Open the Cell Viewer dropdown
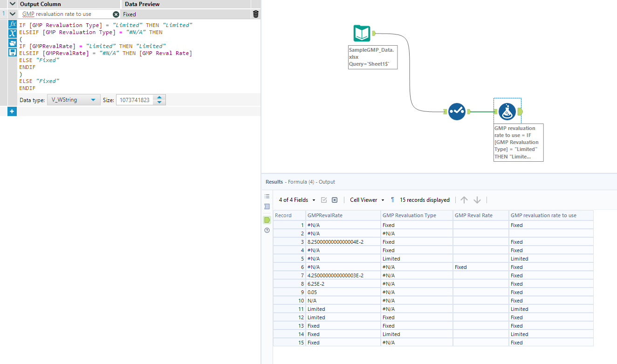 [x=367, y=200]
